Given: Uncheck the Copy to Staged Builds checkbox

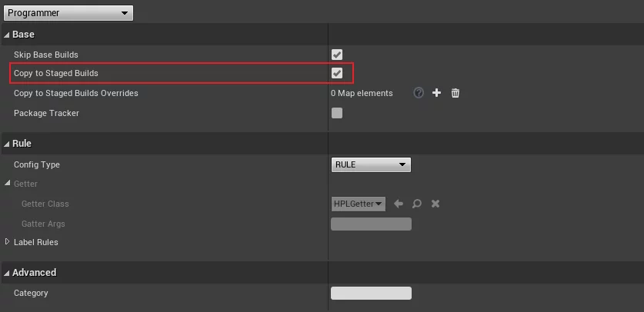Looking at the screenshot, I should [337, 73].
